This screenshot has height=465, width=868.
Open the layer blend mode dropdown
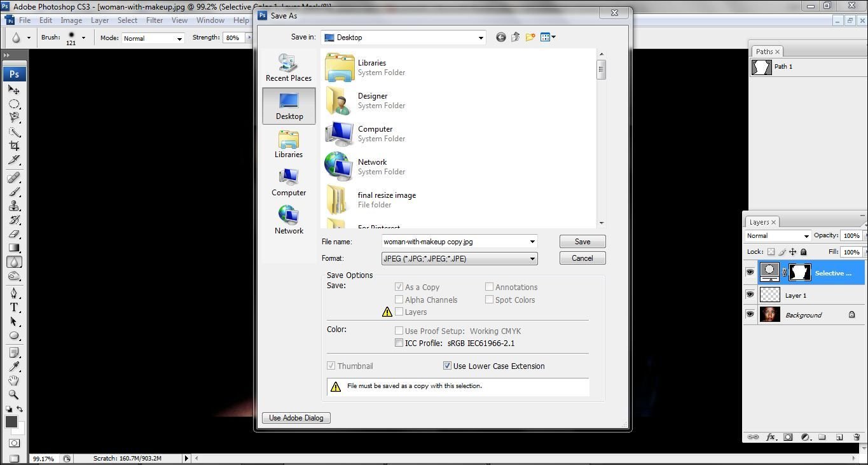pyautogui.click(x=778, y=235)
